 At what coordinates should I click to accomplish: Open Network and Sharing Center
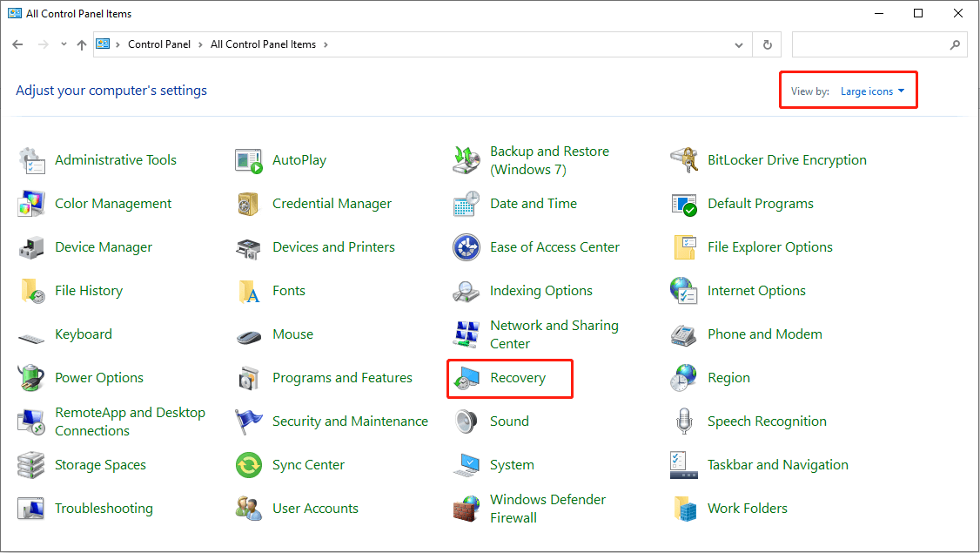[x=554, y=334]
